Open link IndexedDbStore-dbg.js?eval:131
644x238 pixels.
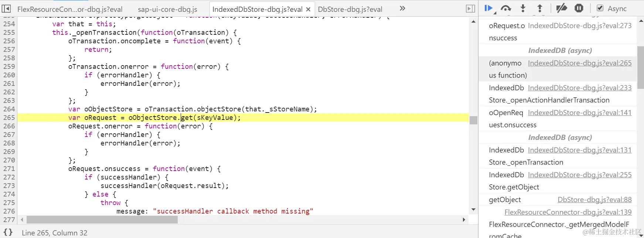click(x=580, y=150)
